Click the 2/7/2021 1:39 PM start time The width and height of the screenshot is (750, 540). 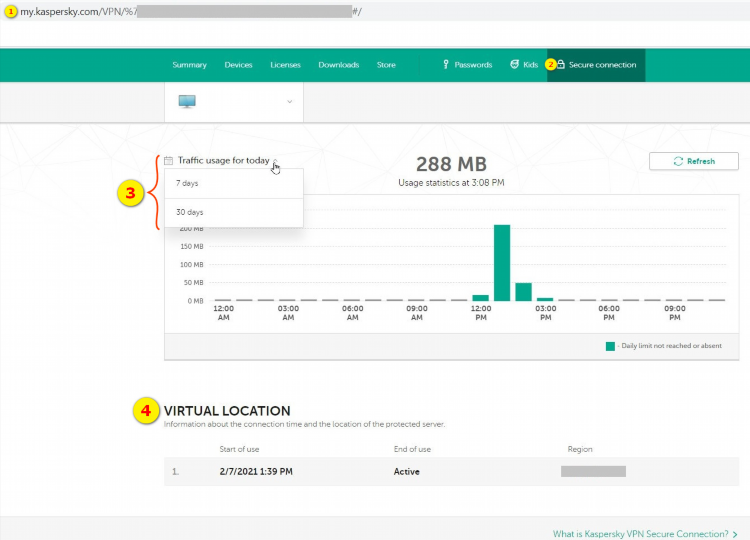(x=256, y=472)
